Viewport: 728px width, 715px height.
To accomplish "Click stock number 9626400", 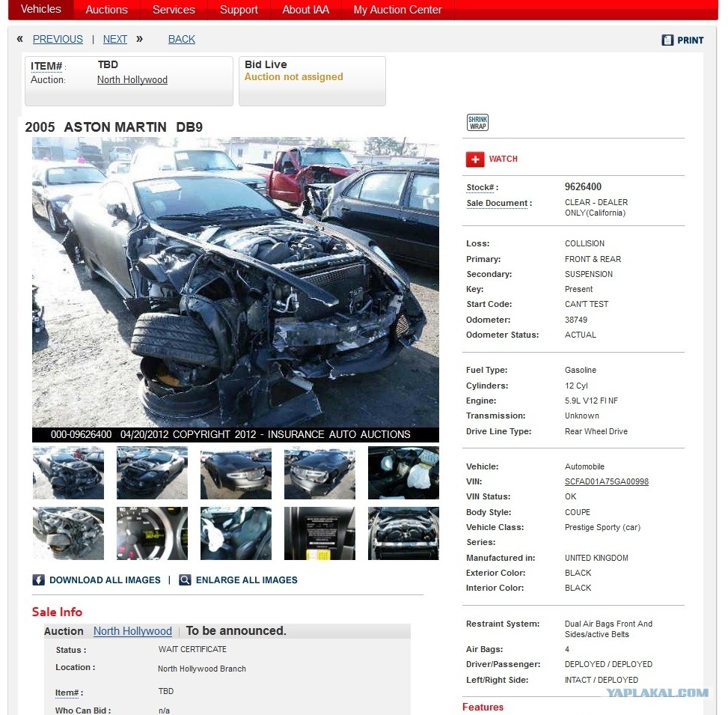I will 583,186.
